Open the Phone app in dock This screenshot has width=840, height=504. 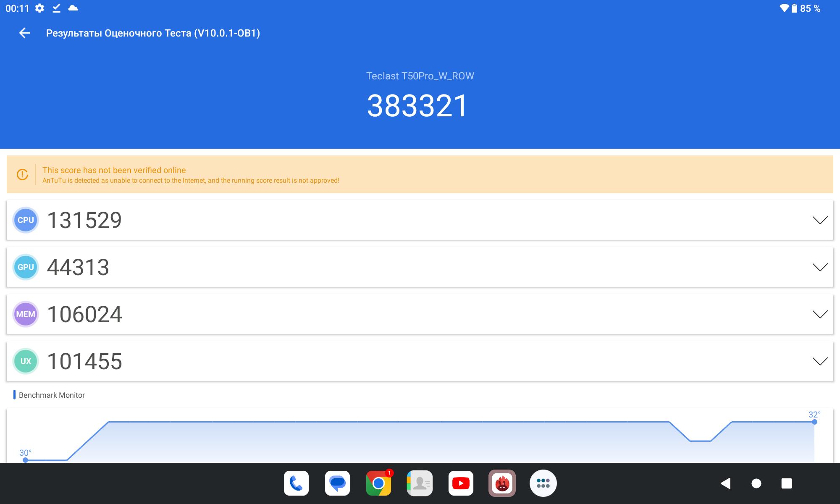tap(296, 483)
